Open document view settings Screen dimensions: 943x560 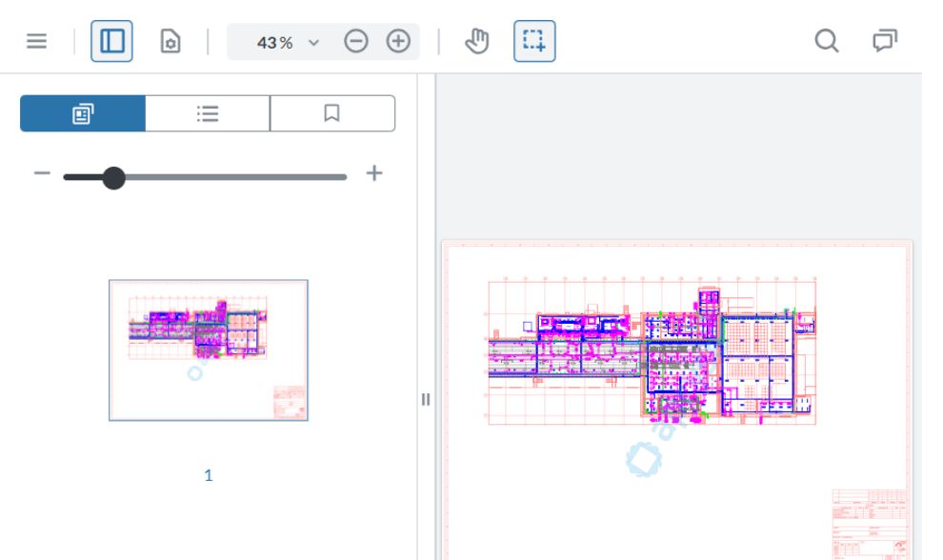(x=171, y=42)
